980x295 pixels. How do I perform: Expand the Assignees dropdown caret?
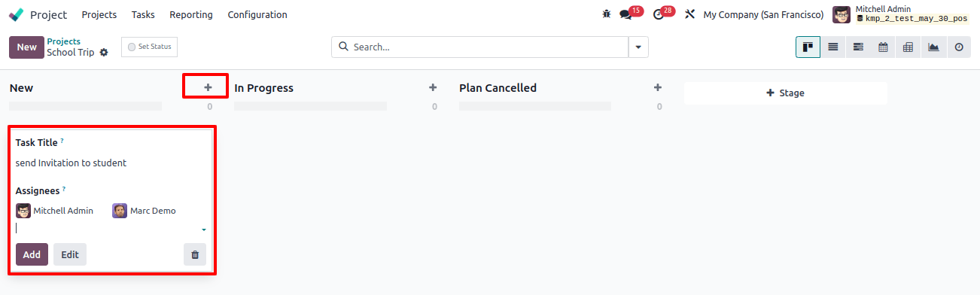click(203, 230)
